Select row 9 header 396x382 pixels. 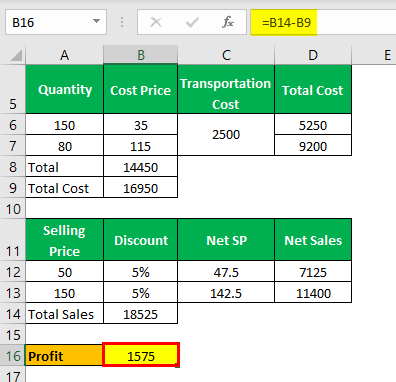click(13, 188)
